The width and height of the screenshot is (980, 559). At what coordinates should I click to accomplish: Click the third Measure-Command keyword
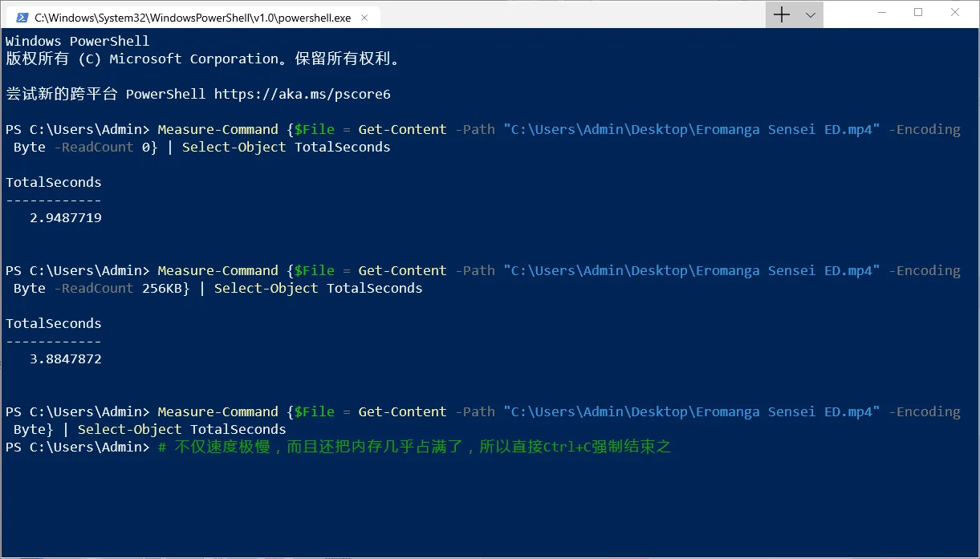218,411
